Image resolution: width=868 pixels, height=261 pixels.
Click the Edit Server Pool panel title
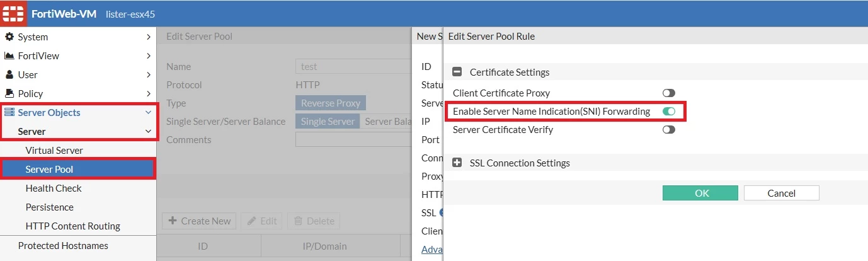tap(199, 36)
